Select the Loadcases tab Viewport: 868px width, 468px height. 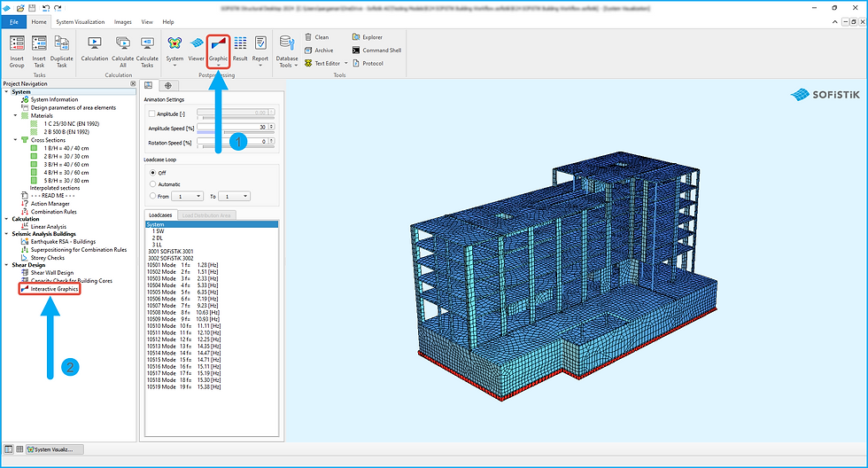(160, 214)
